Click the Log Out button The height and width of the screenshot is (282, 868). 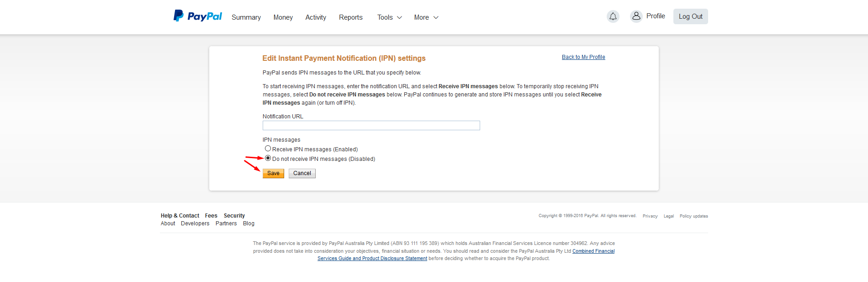pyautogui.click(x=690, y=16)
